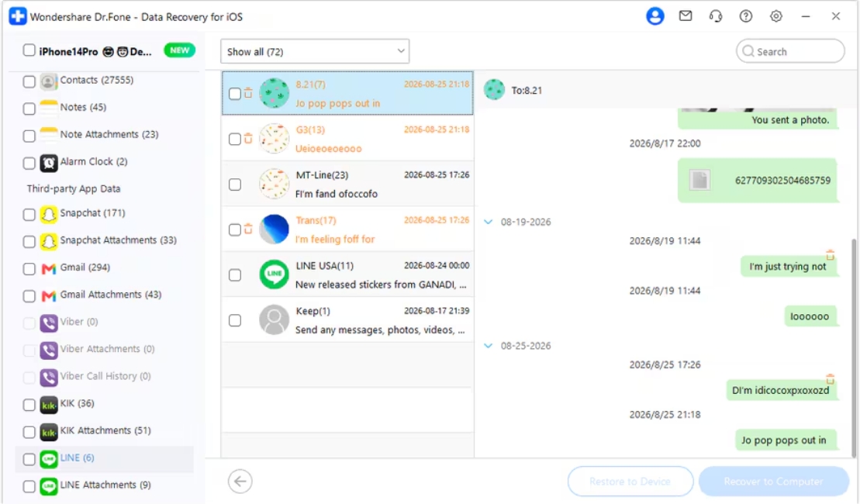860x504 pixels.
Task: Click Restore to Device button
Action: pyautogui.click(x=630, y=482)
